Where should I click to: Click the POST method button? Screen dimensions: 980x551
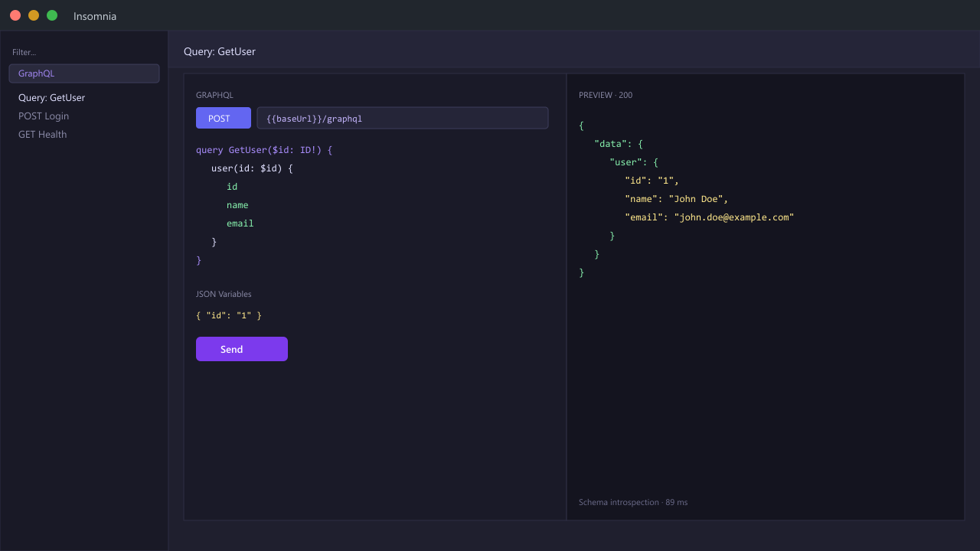(224, 118)
